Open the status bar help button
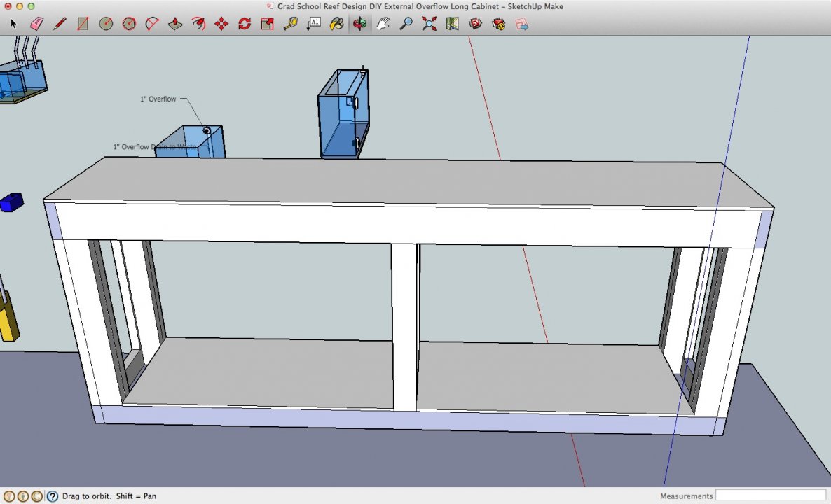831x504 pixels. click(52, 496)
